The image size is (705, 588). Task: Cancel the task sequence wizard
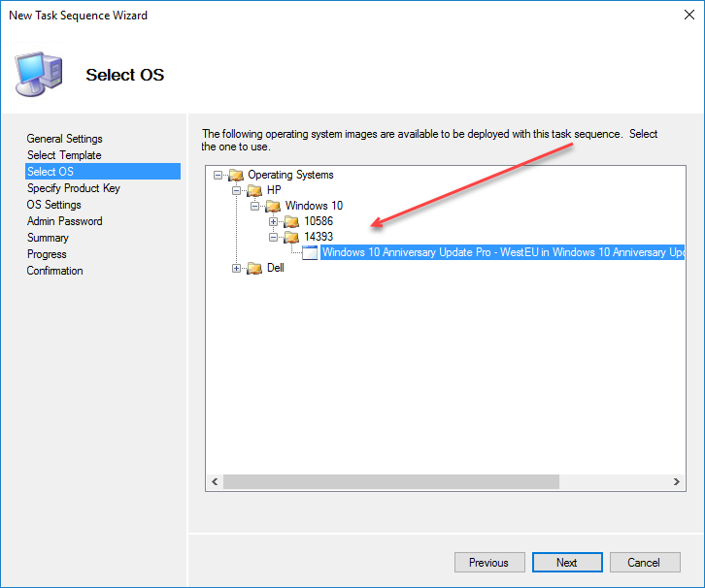pos(643,563)
